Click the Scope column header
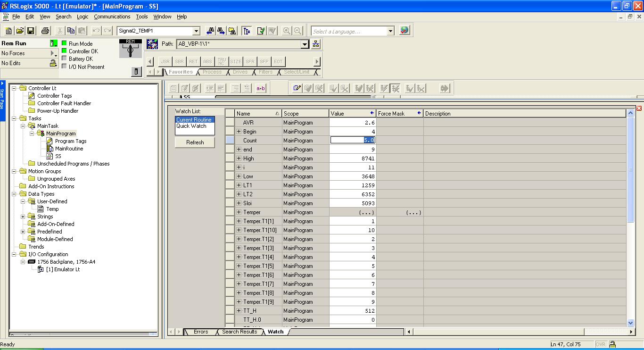 pyautogui.click(x=305, y=114)
